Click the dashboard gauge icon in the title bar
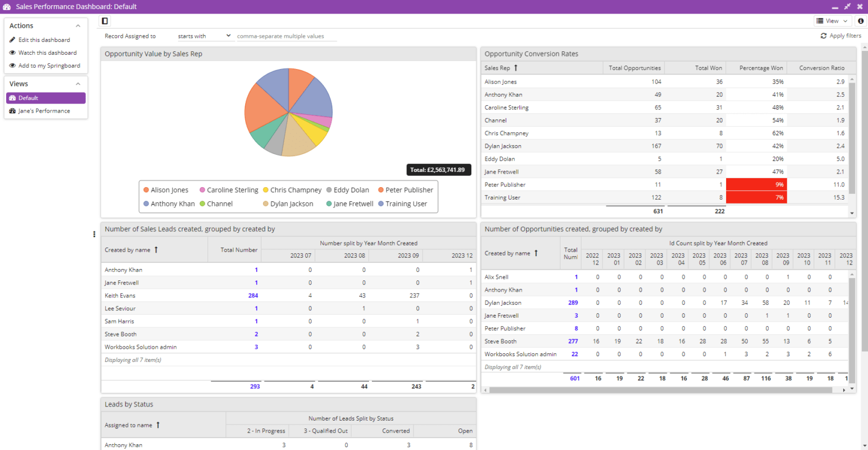868x450 pixels. pyautogui.click(x=7, y=6)
